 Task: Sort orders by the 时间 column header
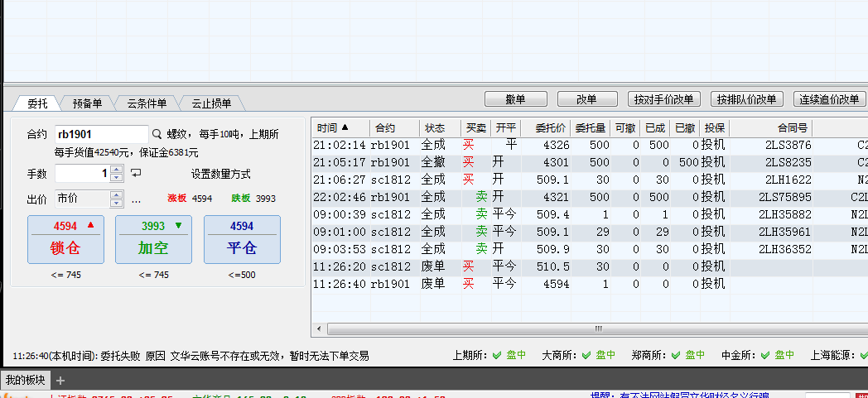pyautogui.click(x=332, y=128)
